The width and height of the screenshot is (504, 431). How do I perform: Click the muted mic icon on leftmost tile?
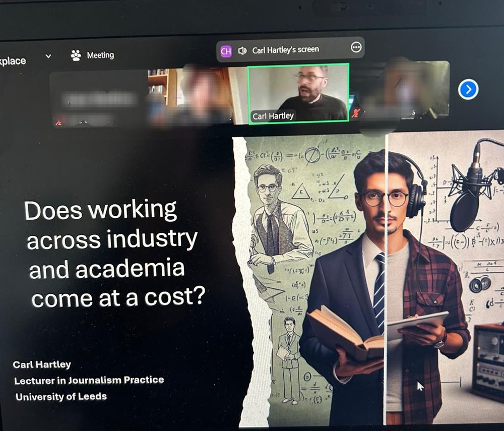point(58,122)
